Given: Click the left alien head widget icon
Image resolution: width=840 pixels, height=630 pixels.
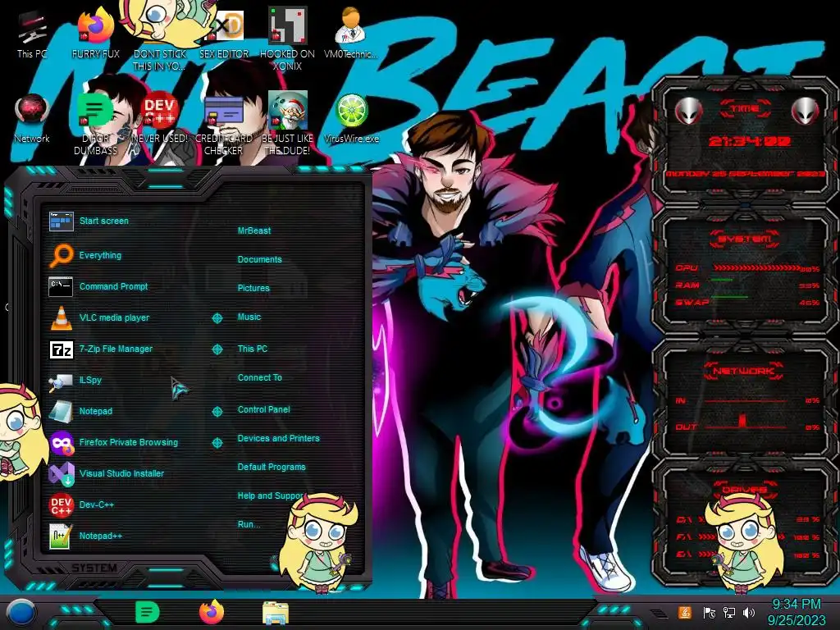Looking at the screenshot, I should (x=689, y=112).
